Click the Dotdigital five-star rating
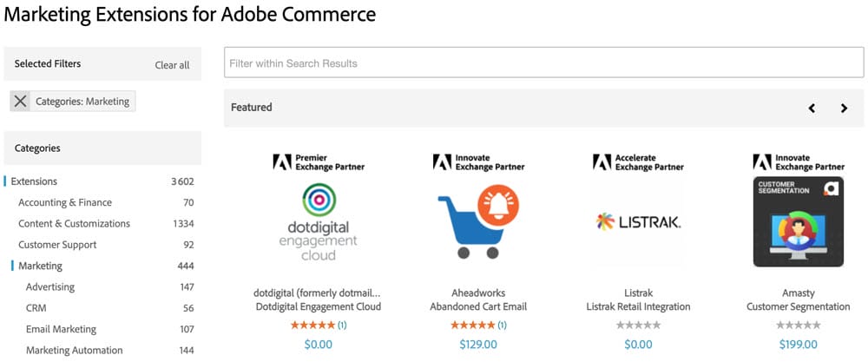 pyautogui.click(x=312, y=326)
